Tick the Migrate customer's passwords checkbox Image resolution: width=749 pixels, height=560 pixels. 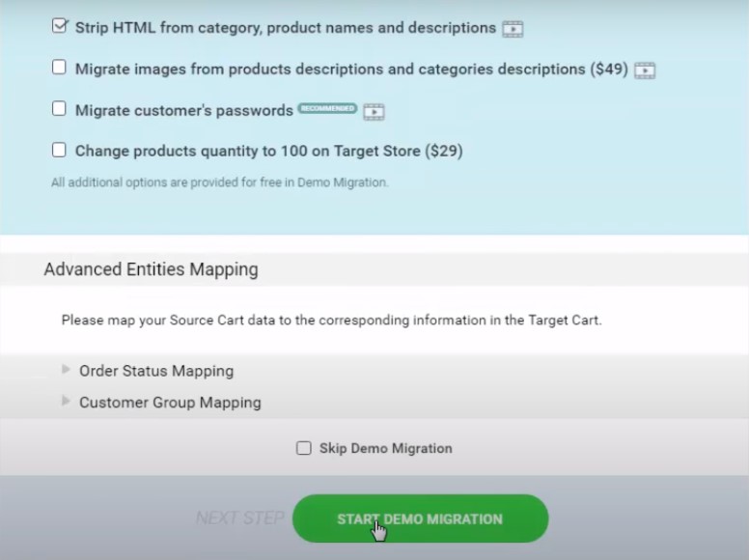pyautogui.click(x=59, y=109)
